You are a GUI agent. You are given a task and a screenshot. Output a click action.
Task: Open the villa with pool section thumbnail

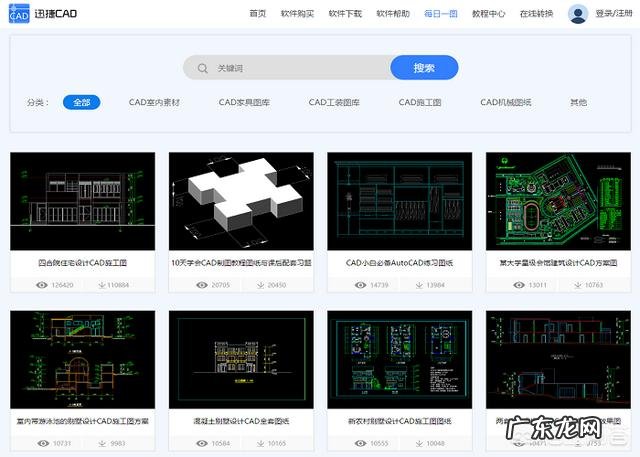(82, 359)
